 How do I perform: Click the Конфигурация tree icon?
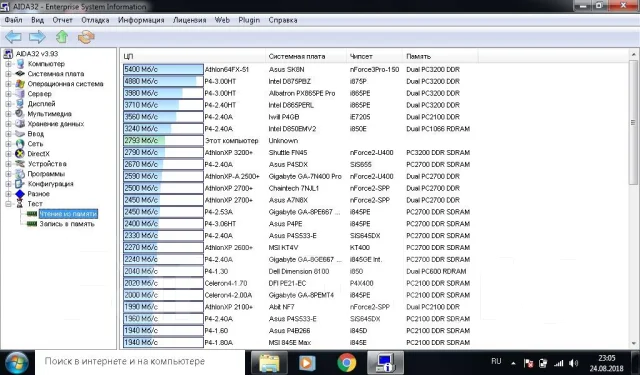point(20,184)
